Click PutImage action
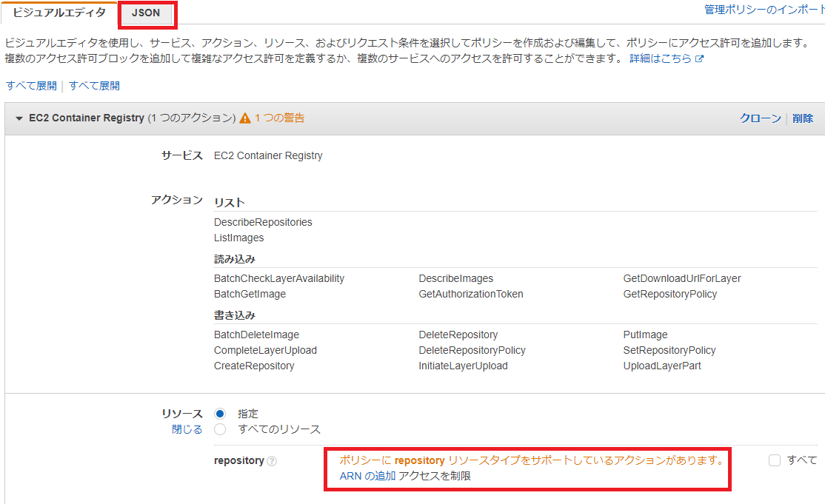825x504 pixels. coord(645,335)
